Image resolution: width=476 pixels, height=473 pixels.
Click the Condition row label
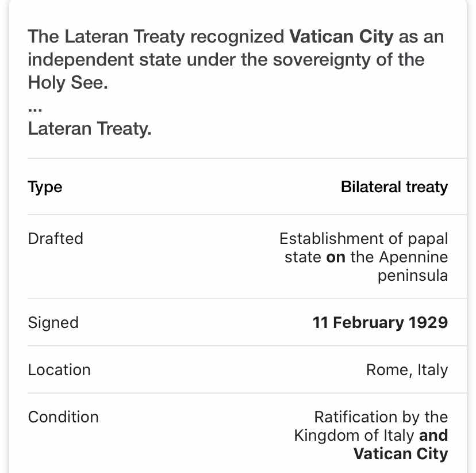[63, 417]
